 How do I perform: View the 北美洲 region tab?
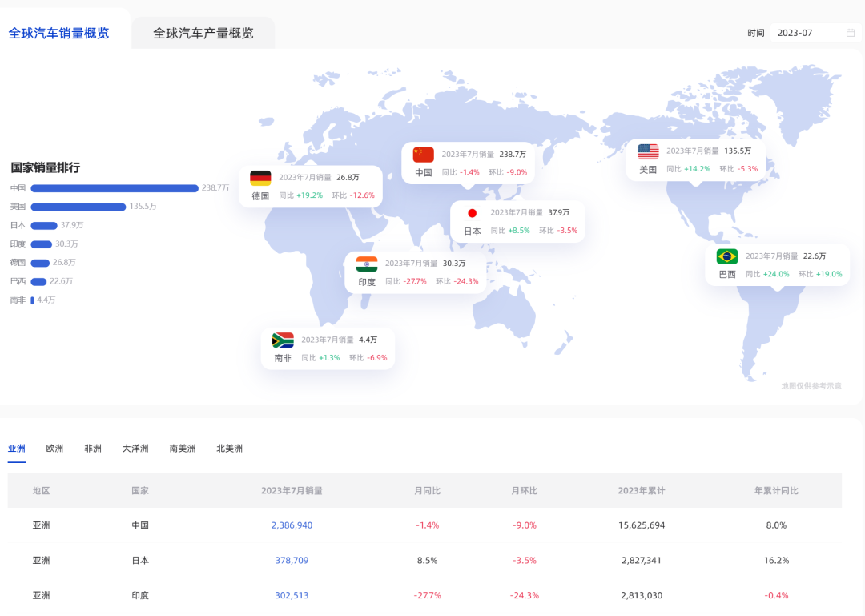(229, 449)
